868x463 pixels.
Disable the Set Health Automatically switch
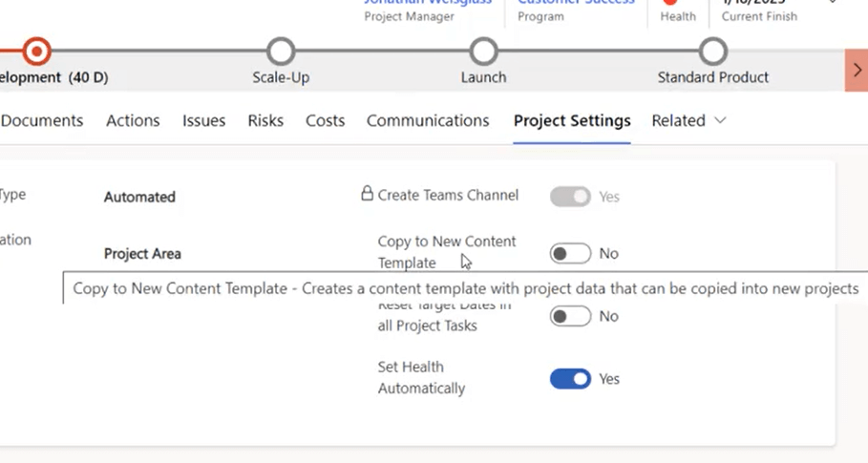click(x=570, y=379)
